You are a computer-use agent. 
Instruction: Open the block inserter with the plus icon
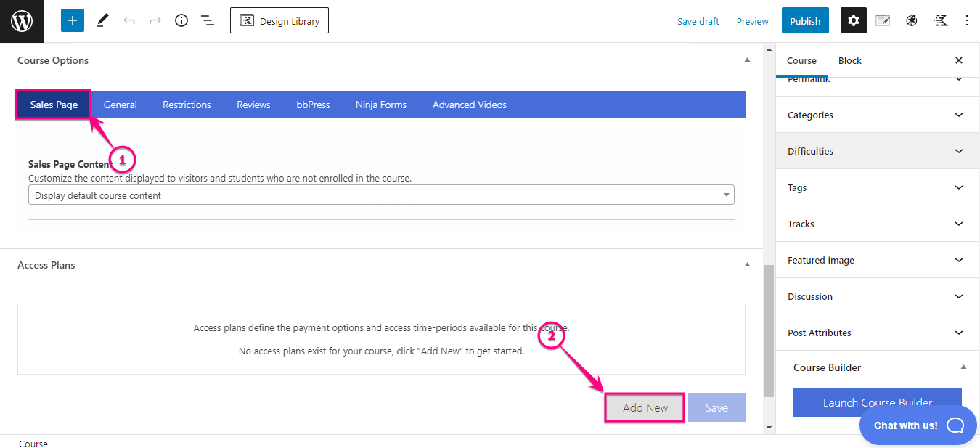click(72, 20)
